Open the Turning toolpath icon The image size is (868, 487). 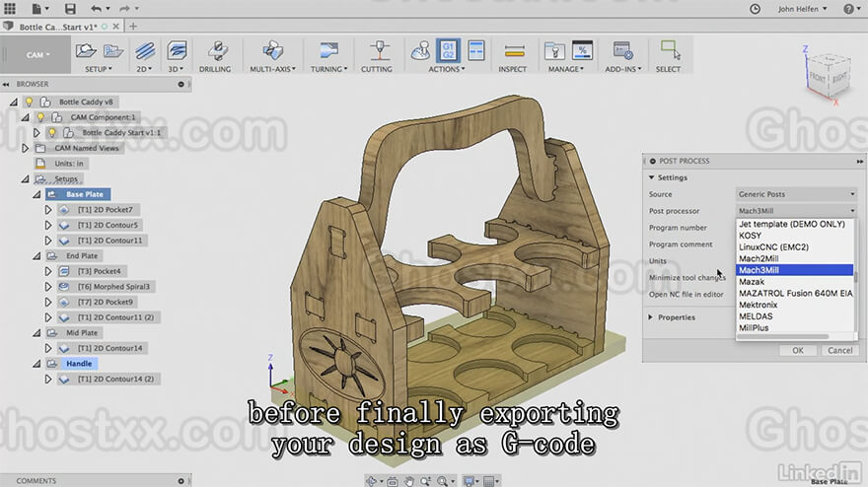(328, 51)
